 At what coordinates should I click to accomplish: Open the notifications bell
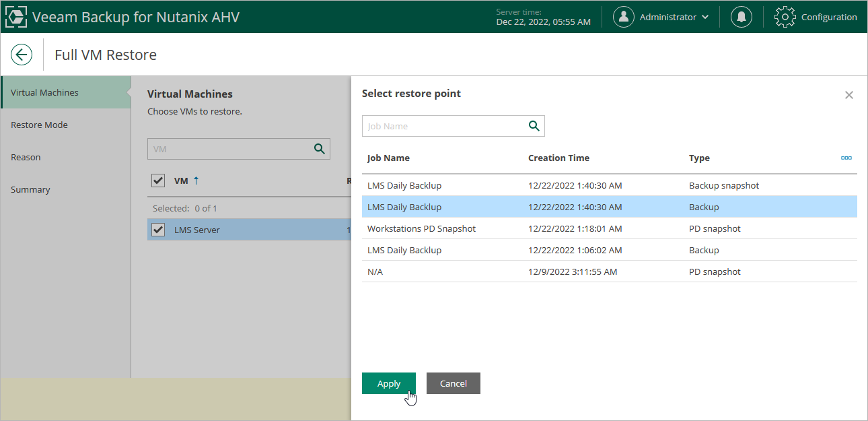[x=742, y=17]
